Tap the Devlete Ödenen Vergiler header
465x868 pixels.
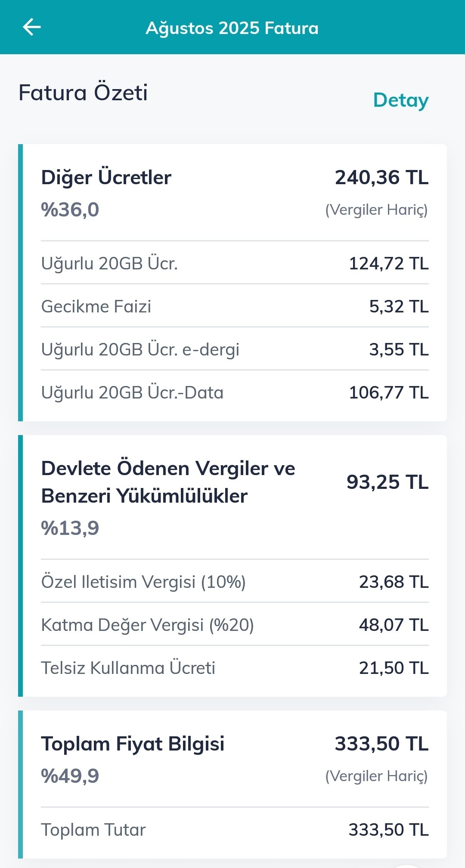[x=168, y=482]
